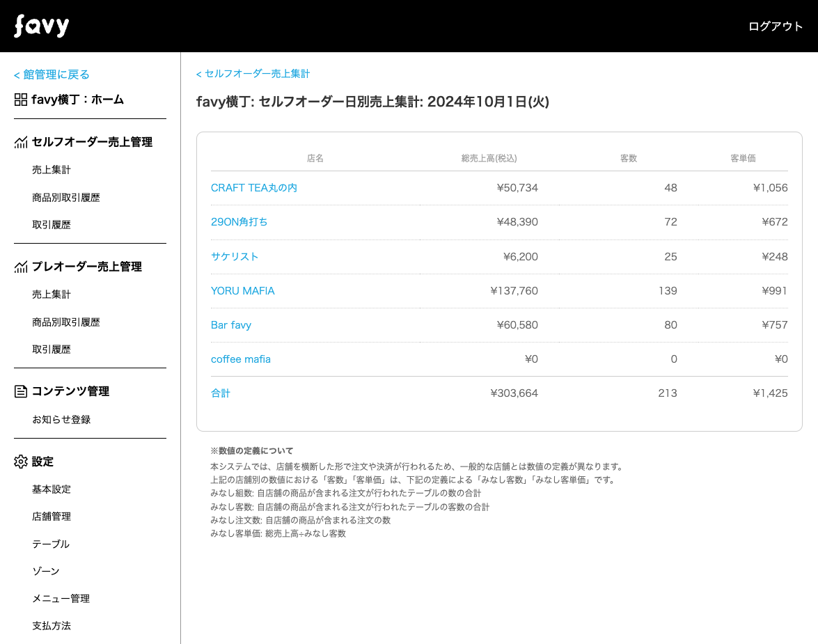Click the 設定 section heading

pos(42,462)
